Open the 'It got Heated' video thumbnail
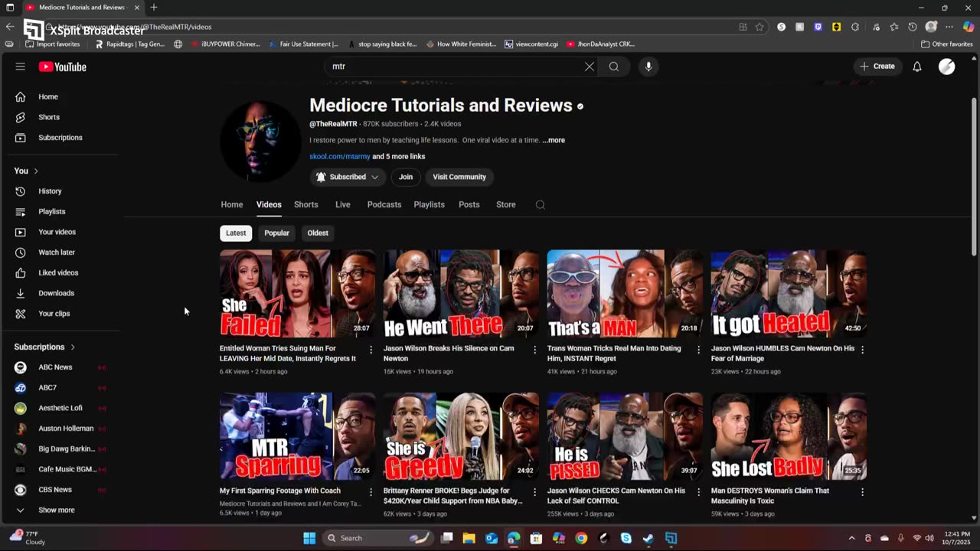Image resolution: width=980 pixels, height=551 pixels. point(789,294)
